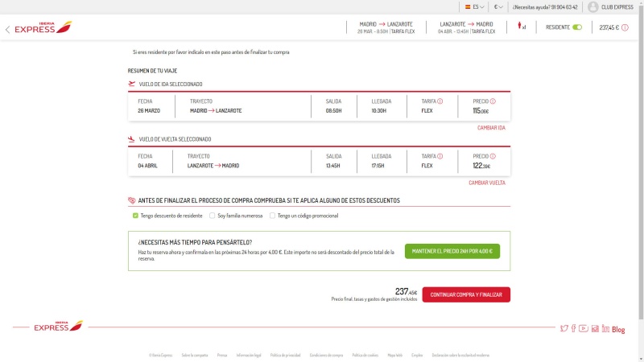Check the 'Soy familia numerosa' box
The image size is (644, 362).
coord(212,216)
